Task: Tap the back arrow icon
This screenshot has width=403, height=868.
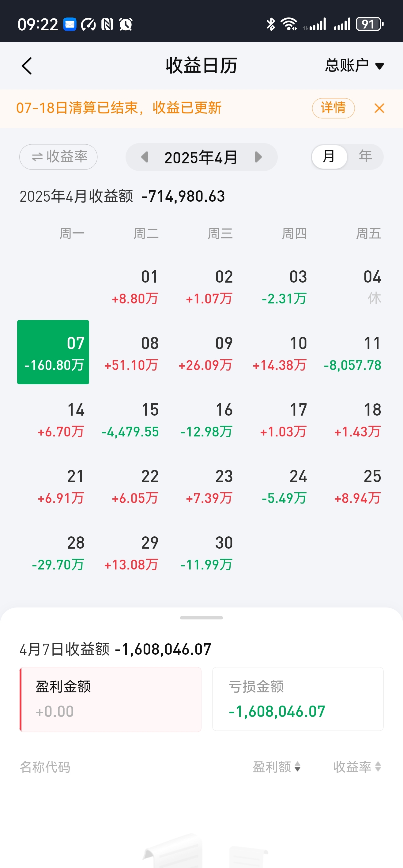Action: pyautogui.click(x=27, y=66)
